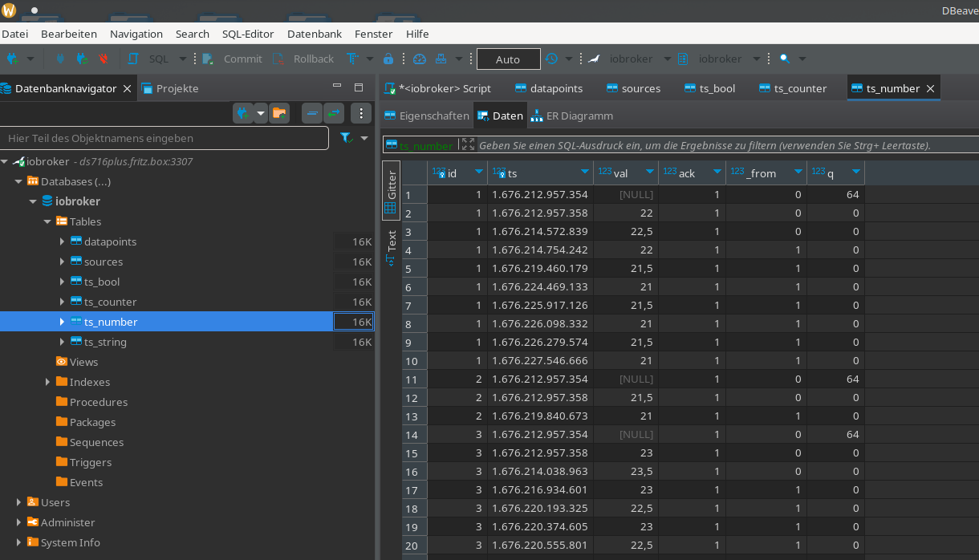Open the new connection dropdown arrow in main toolbar
The height and width of the screenshot is (560, 979).
click(x=30, y=59)
